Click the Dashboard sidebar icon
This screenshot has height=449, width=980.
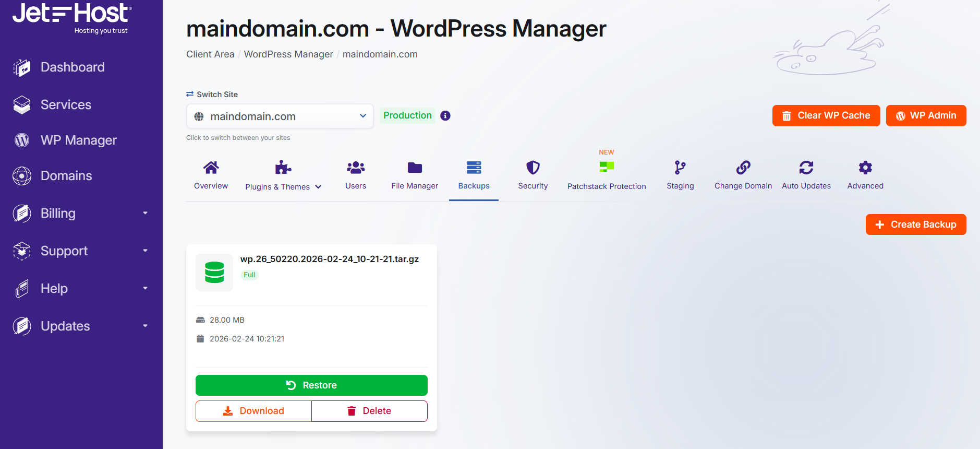coord(22,67)
